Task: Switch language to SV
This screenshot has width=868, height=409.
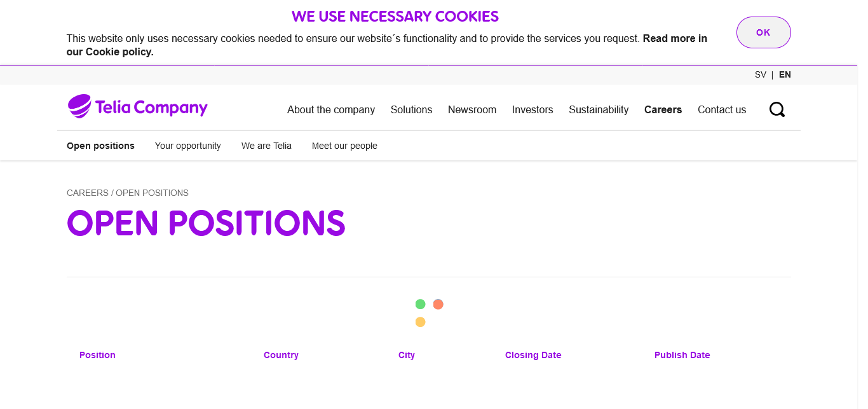Action: click(x=760, y=74)
